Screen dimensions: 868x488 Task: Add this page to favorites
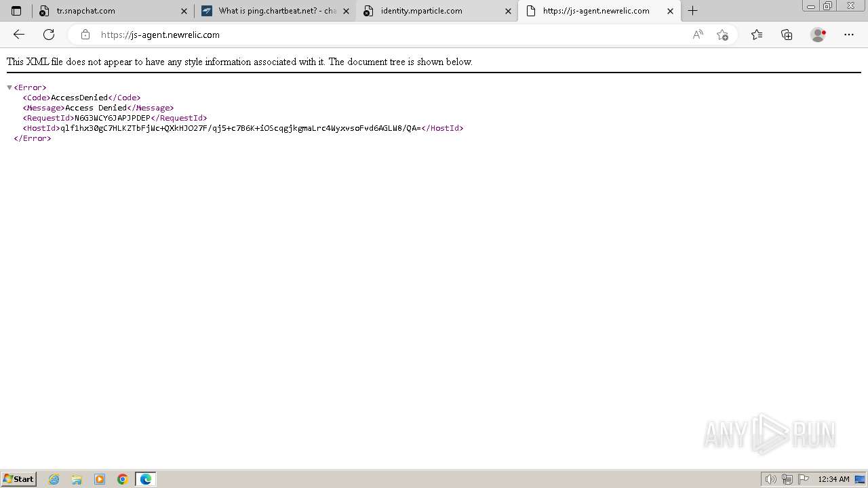point(722,35)
